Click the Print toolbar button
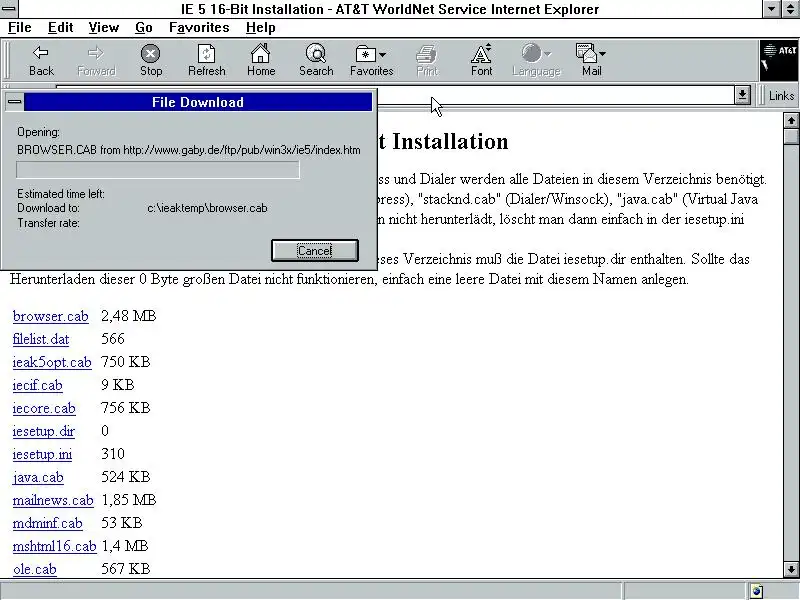Image resolution: width=800 pixels, height=600 pixels. 427,61
